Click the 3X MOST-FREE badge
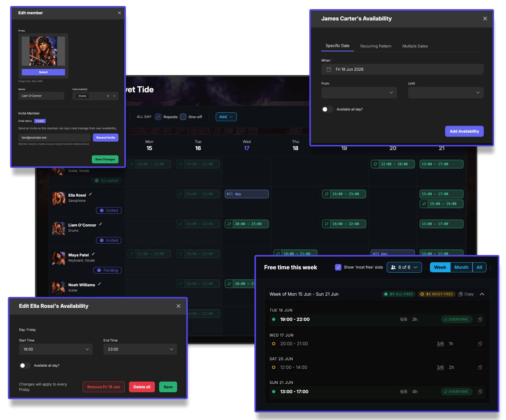 [x=437, y=294]
